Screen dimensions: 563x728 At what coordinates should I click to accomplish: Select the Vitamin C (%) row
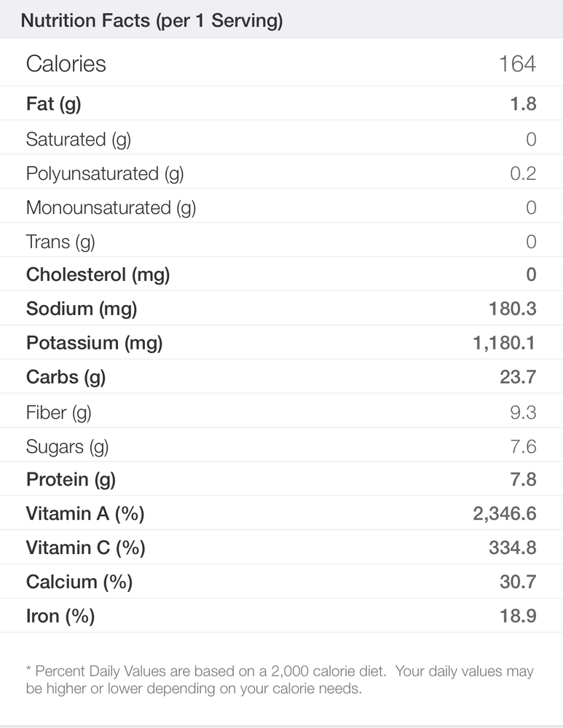(x=281, y=547)
